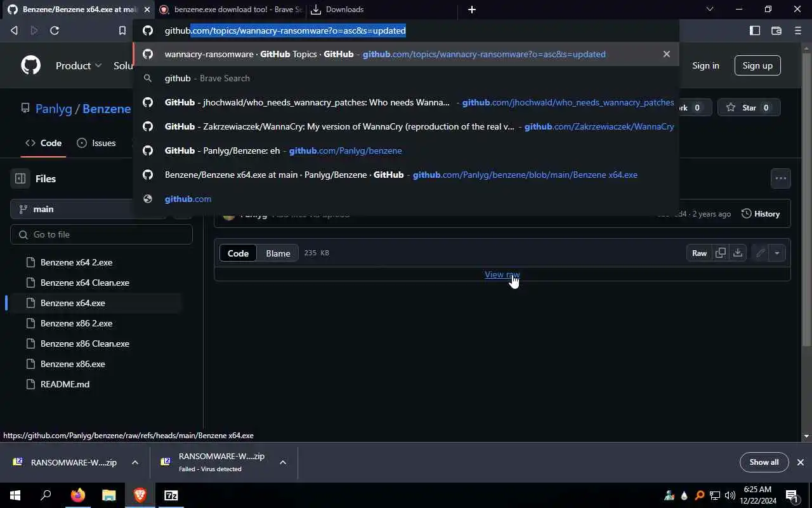Close the downloads bar
The width and height of the screenshot is (812, 508).
[801, 462]
